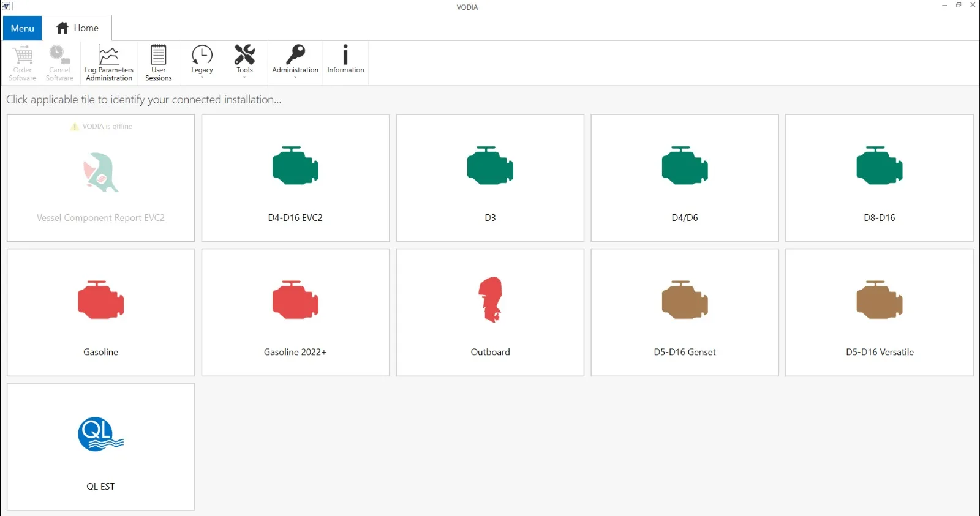Select the Gasoline 2022+ tile

click(x=295, y=312)
